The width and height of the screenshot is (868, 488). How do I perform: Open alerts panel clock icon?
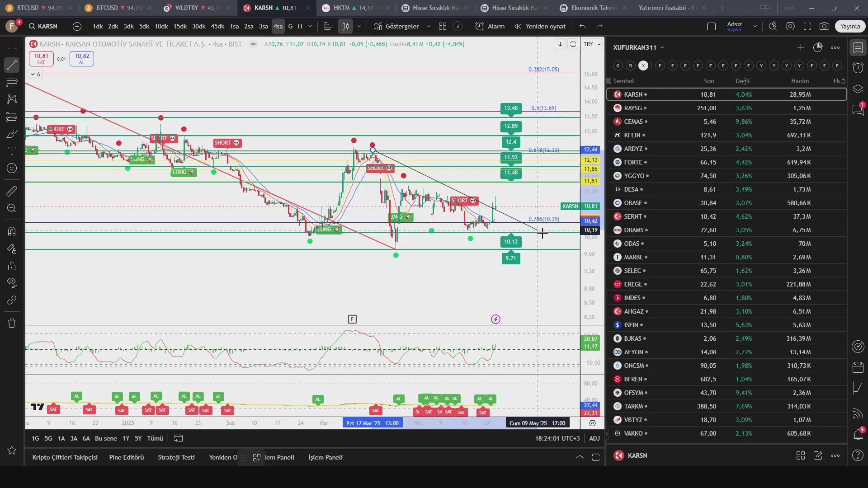pos(858,68)
